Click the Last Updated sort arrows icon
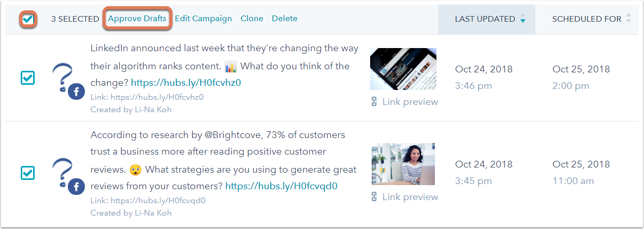This screenshot has height=229, width=644. [x=523, y=19]
